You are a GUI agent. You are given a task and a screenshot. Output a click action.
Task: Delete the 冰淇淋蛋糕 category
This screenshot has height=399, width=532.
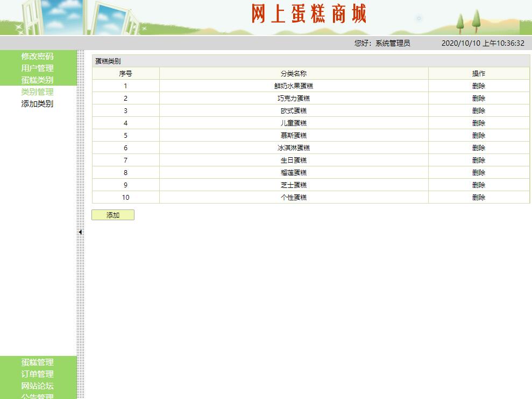pyautogui.click(x=479, y=148)
